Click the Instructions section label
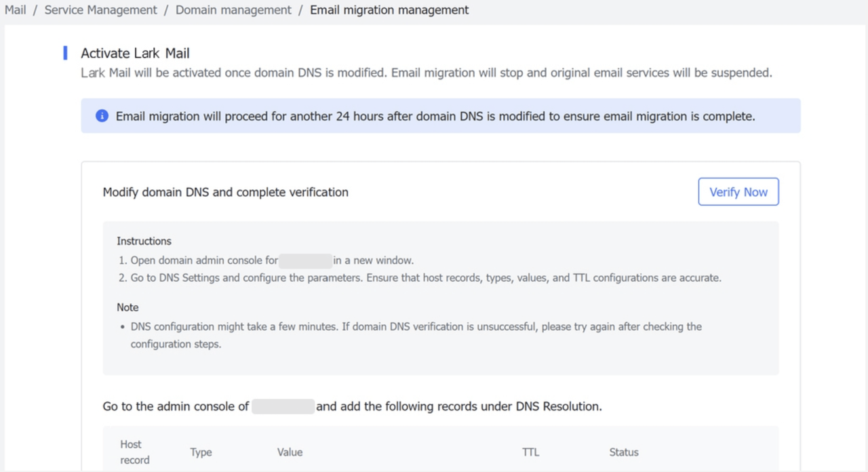This screenshot has width=868, height=472. point(144,241)
